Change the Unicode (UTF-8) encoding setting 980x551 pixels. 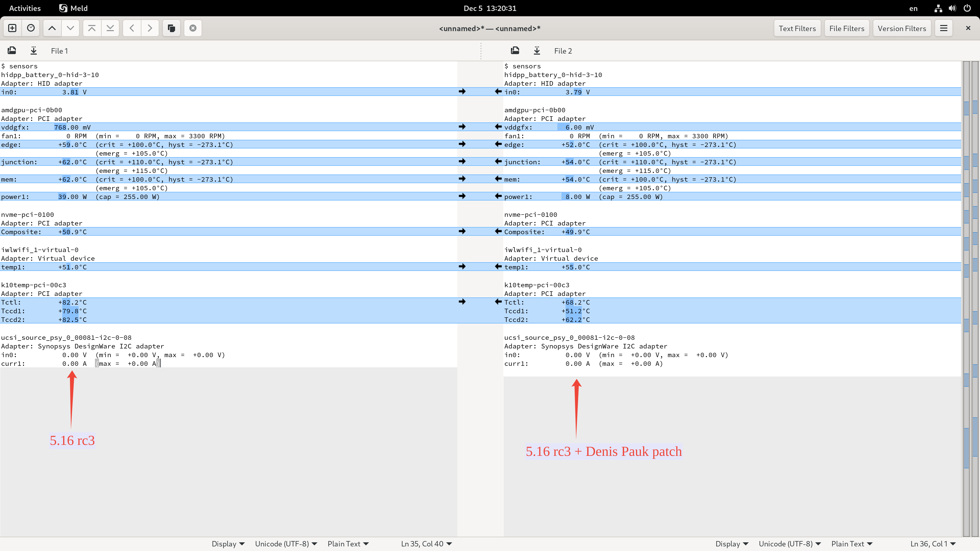[285, 544]
